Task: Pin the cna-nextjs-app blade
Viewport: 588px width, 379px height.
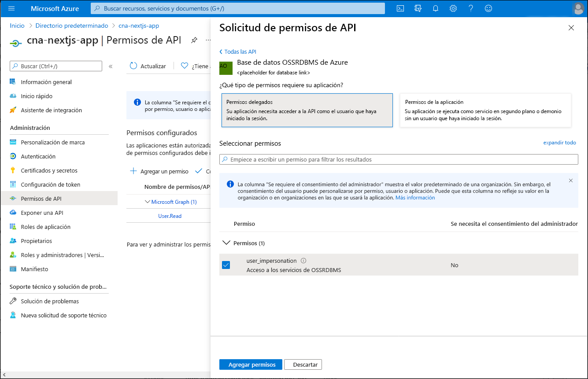Action: (194, 40)
